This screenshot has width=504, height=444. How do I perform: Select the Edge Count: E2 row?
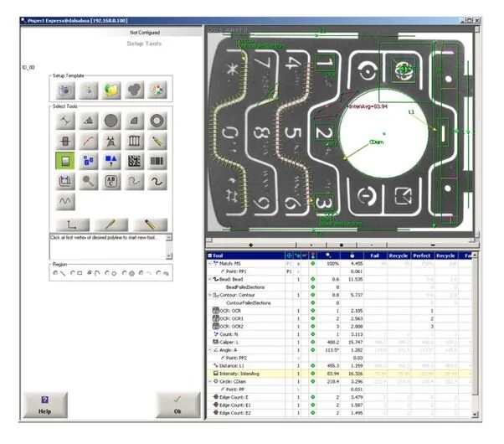[340, 413]
